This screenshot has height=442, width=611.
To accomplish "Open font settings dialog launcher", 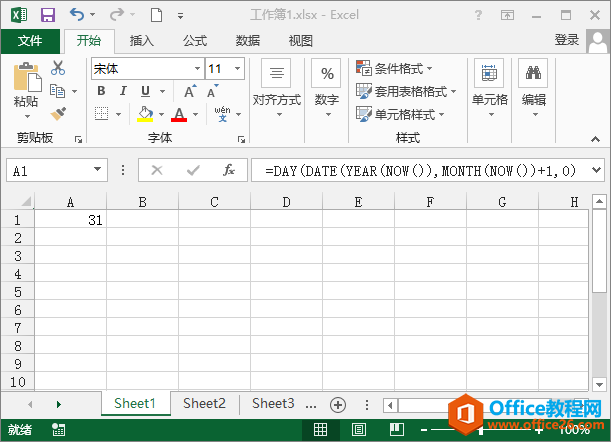I will tap(241, 139).
